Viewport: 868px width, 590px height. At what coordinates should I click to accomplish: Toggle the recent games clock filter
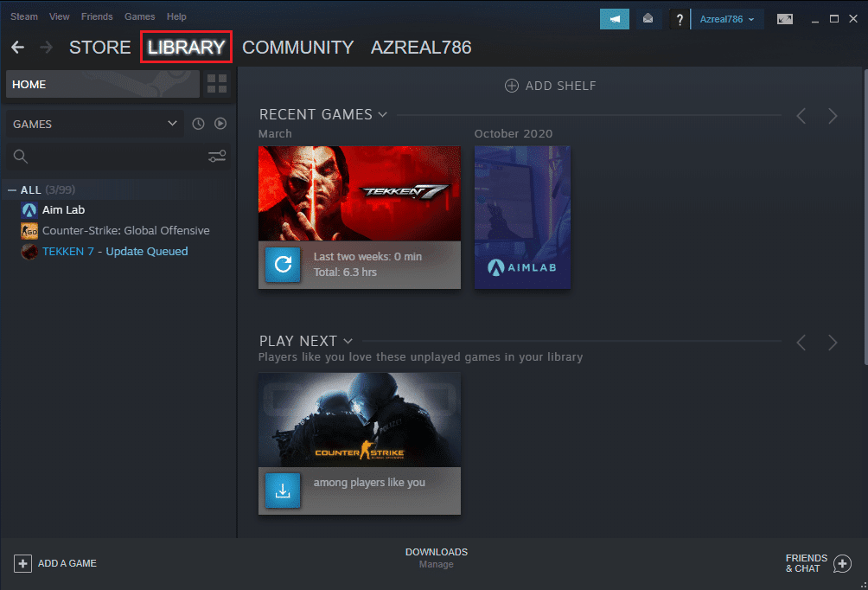tap(198, 124)
